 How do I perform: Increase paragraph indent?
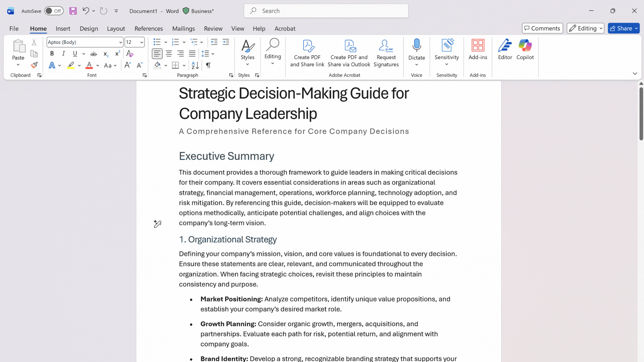coord(226,42)
